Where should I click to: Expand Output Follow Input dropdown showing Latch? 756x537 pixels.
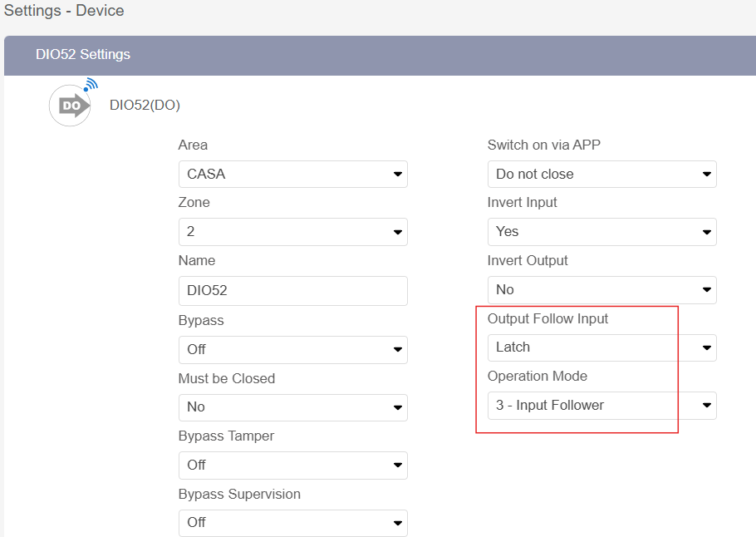click(x=601, y=347)
